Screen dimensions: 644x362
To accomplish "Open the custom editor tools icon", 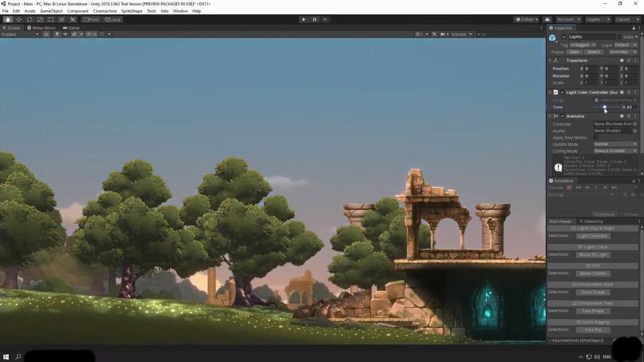I will (x=73, y=19).
